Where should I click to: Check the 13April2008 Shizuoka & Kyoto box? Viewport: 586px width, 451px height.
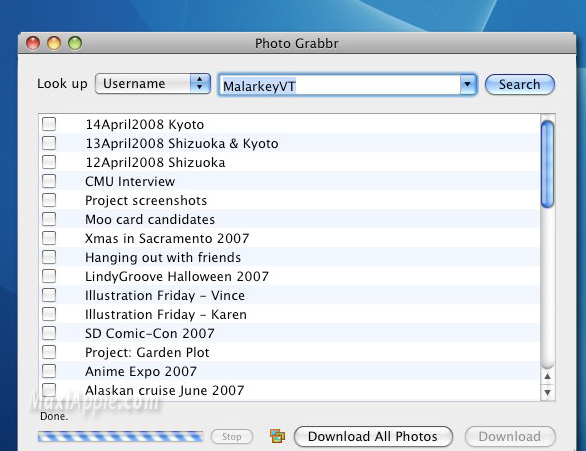(49, 143)
